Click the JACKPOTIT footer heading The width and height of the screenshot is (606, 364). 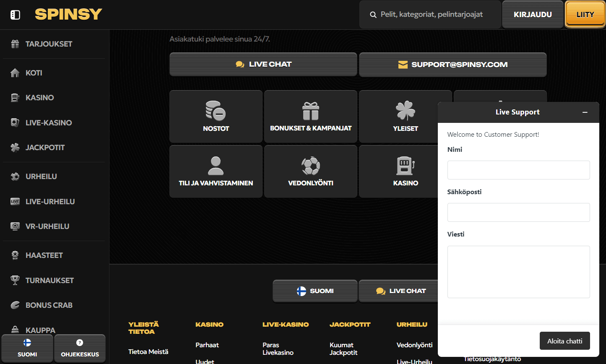coord(350,325)
